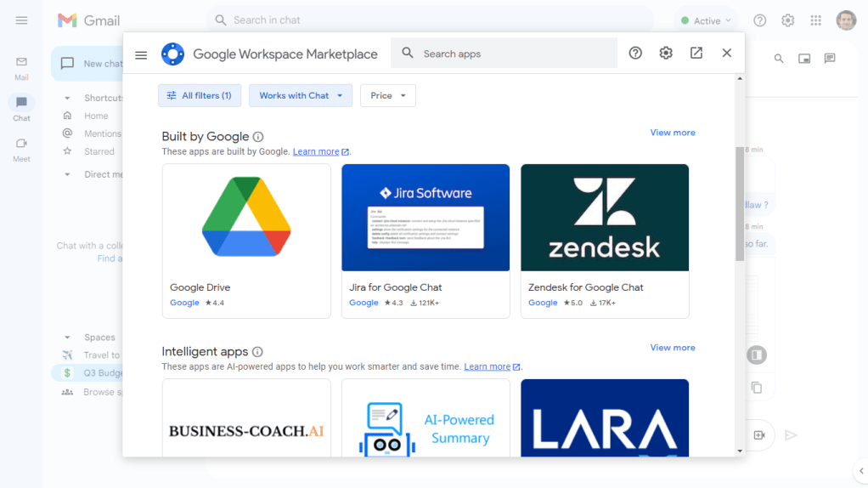
Task: Click the Marketplace vertical scrollbar thumb
Action: (740, 204)
